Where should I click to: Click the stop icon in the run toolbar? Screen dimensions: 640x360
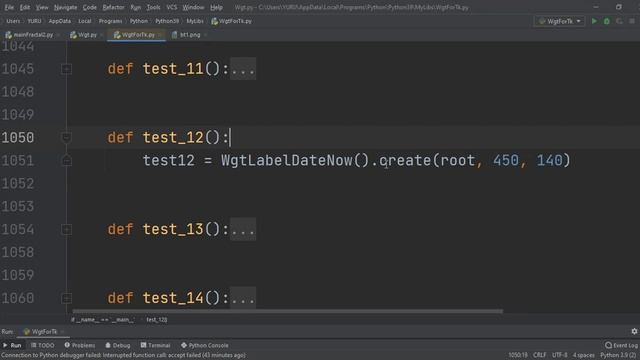[632, 21]
